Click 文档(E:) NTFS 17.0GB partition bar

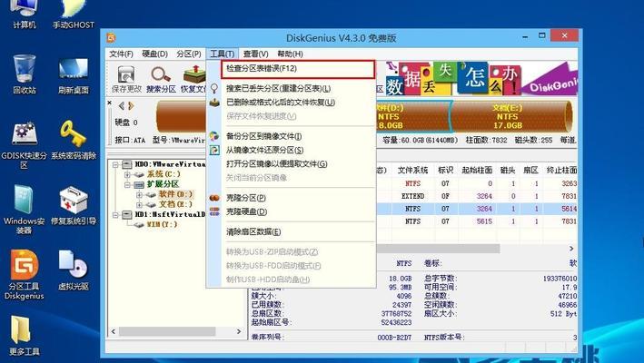510,116
